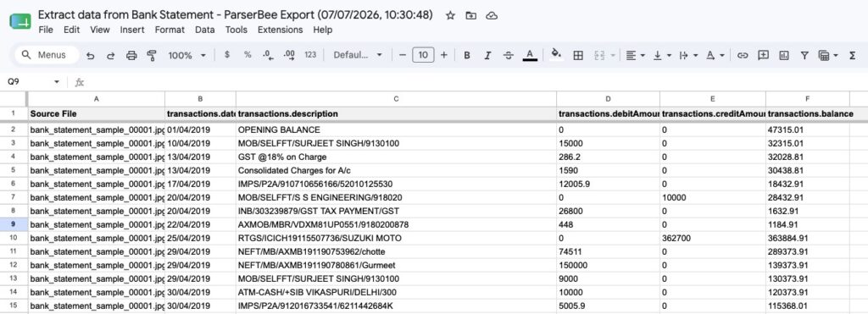The width and height of the screenshot is (868, 314).
Task: Click the merge cells icon
Action: [x=599, y=55]
